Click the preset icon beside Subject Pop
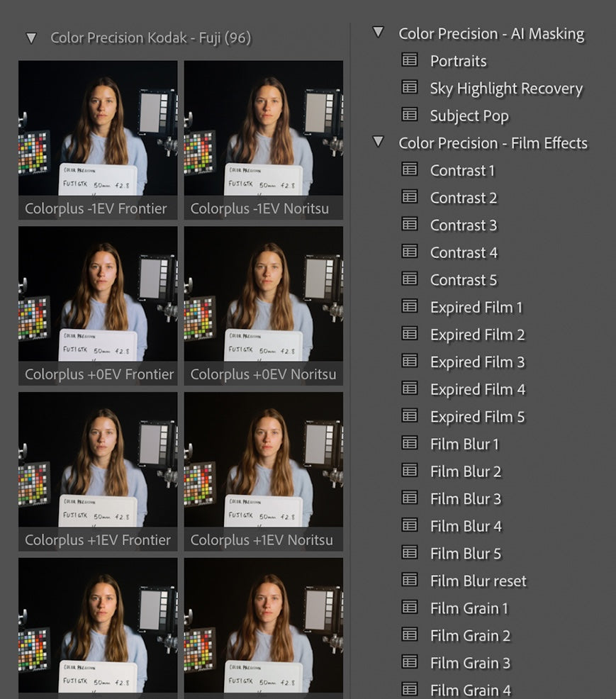This screenshot has height=699, width=616. click(x=410, y=115)
